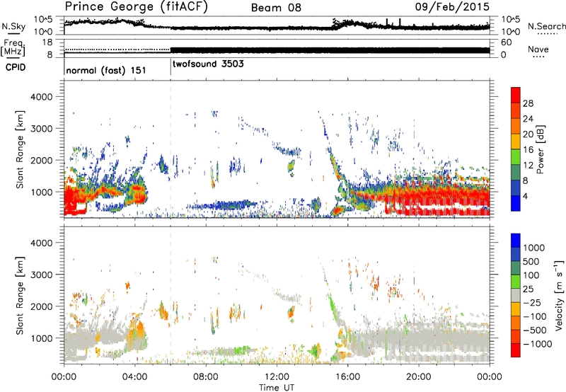Click '20:00' on the time axis

(x=418, y=377)
